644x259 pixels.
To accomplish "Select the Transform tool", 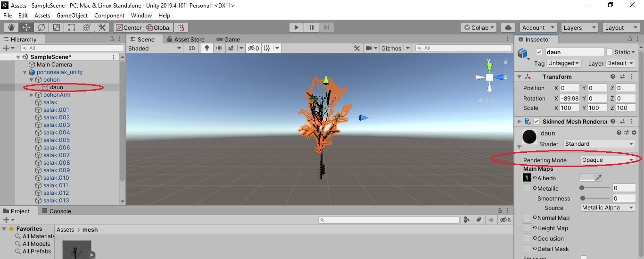I will click(86, 27).
